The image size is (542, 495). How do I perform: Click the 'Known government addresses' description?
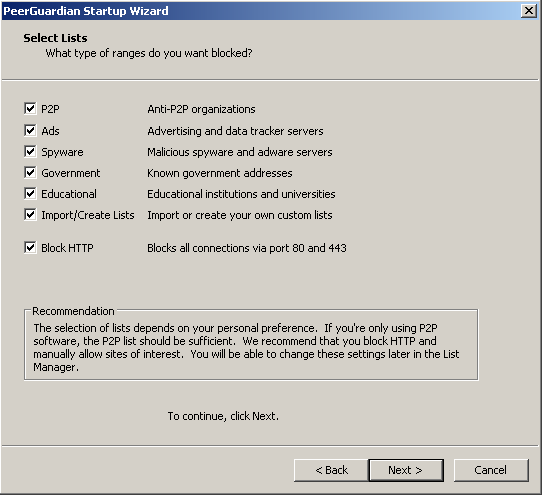pyautogui.click(x=220, y=173)
